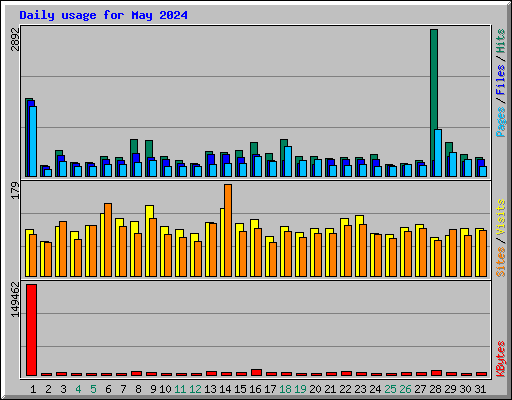Viewport: 512px width, 400px height.
Task: Click day 22 on the x-axis
Action: point(345,389)
